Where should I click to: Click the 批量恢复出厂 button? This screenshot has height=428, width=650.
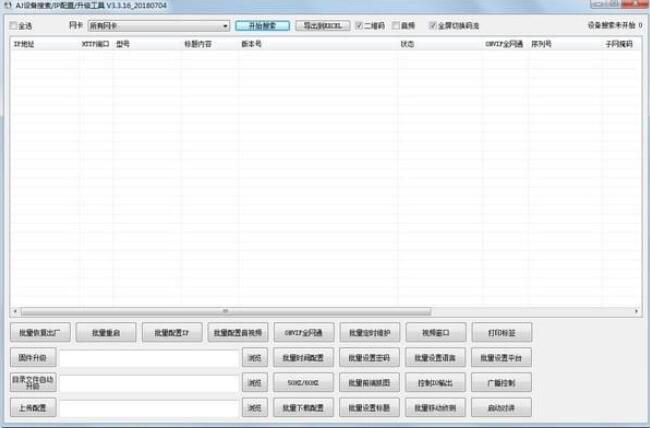(39, 332)
